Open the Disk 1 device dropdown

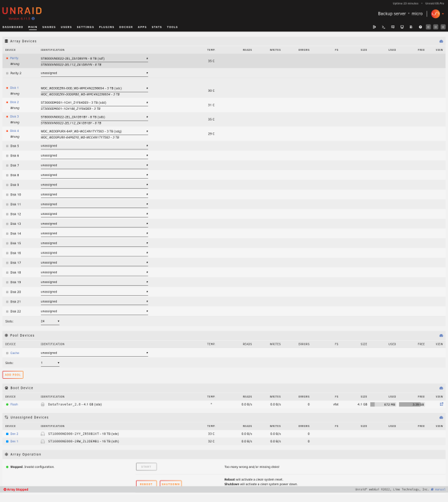point(94,88)
